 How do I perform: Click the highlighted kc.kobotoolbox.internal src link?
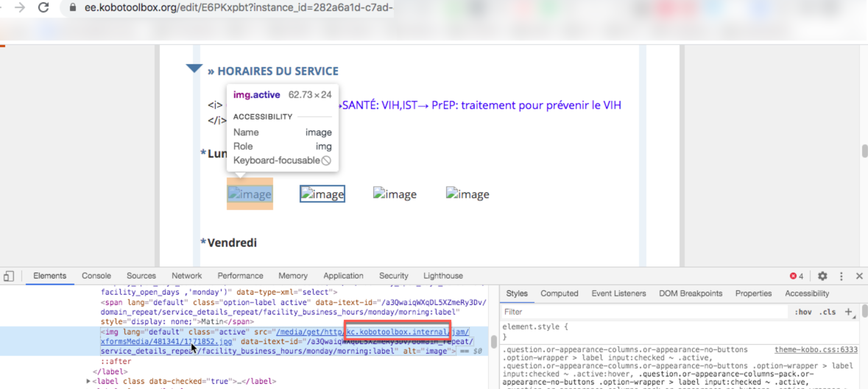coord(396,332)
